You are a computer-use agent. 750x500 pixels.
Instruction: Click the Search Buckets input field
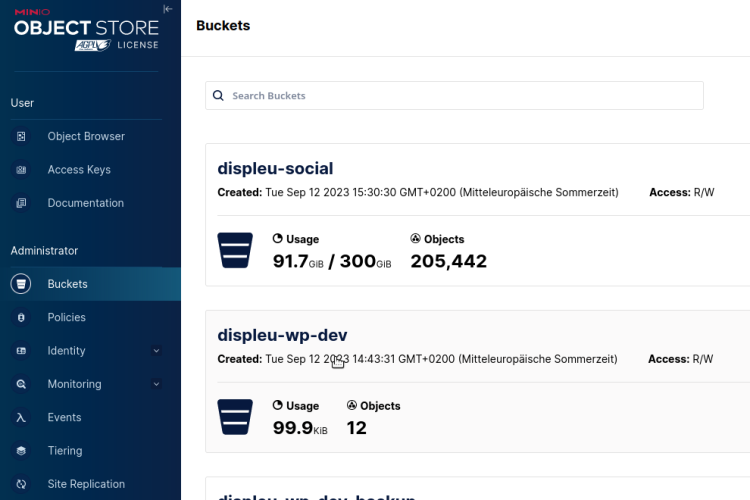[460, 96]
